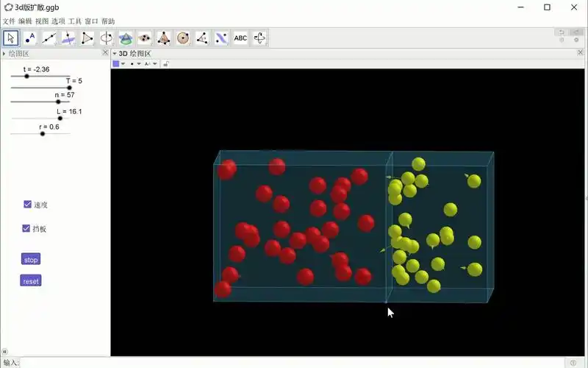Viewport: 588px width, 368px height.
Task: Toggle the 挡板 checkbox
Action: click(x=26, y=228)
